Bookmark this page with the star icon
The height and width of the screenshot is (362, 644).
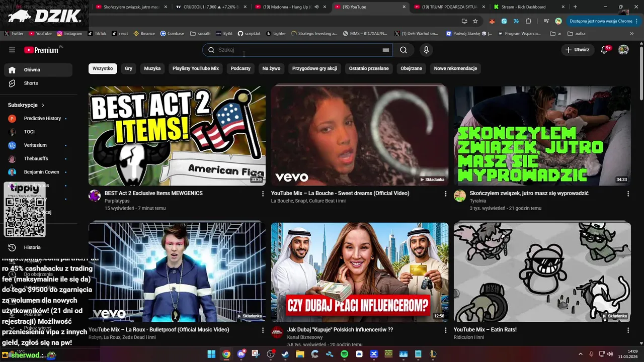475,21
